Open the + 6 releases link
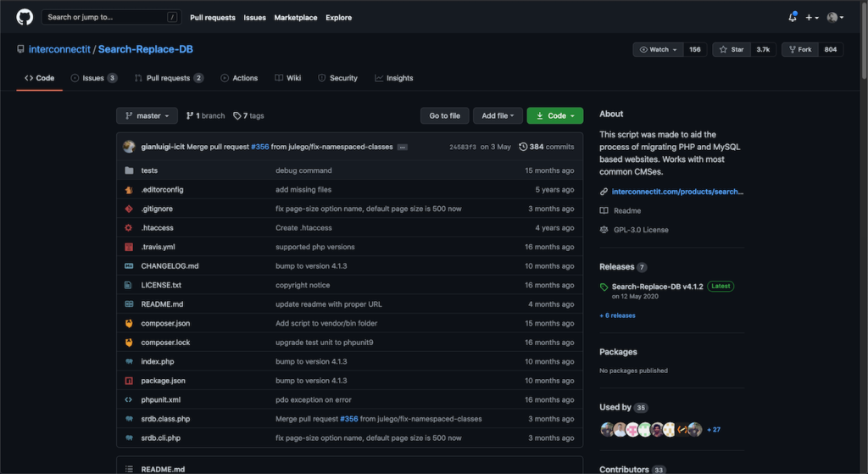 click(617, 315)
